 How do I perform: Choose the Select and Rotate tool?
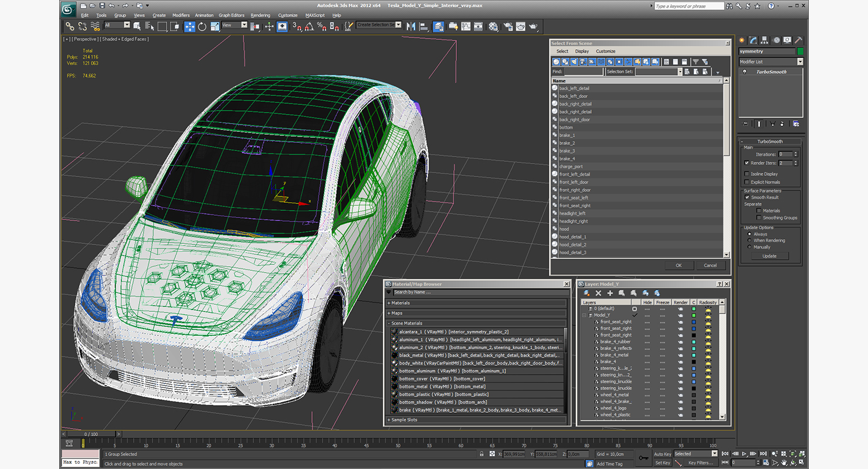tap(202, 26)
